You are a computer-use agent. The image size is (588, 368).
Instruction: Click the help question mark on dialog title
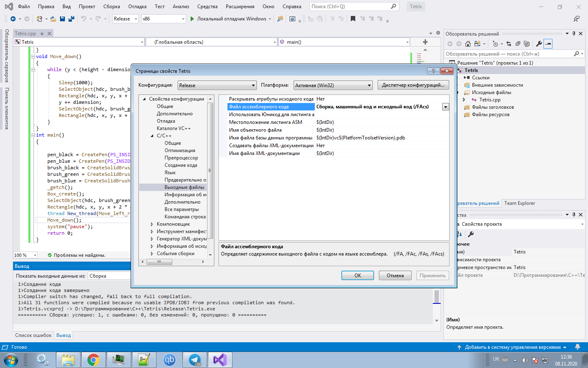point(433,71)
